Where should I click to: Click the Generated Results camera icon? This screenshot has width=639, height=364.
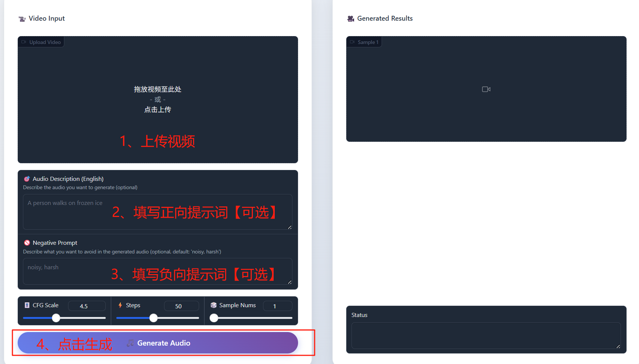351,19
